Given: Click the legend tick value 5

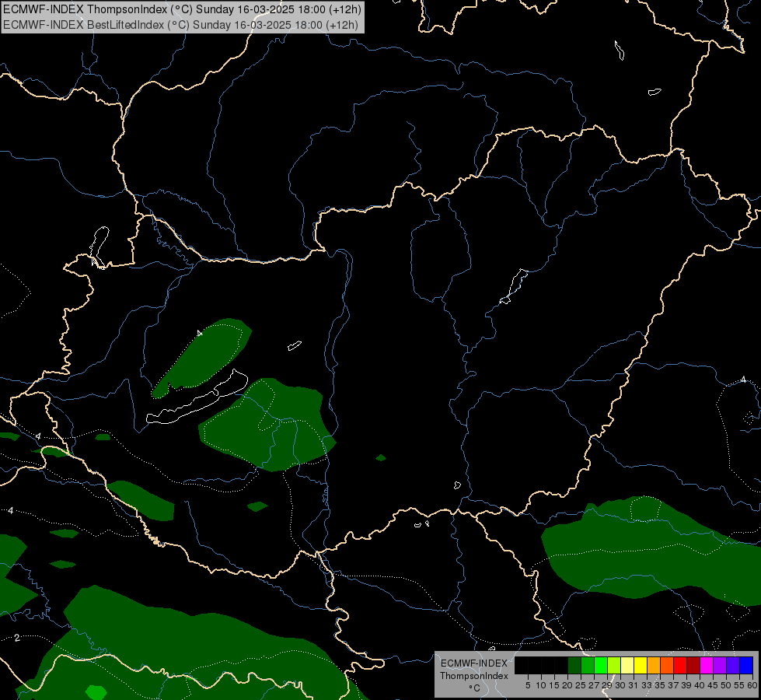Looking at the screenshot, I should tap(528, 685).
